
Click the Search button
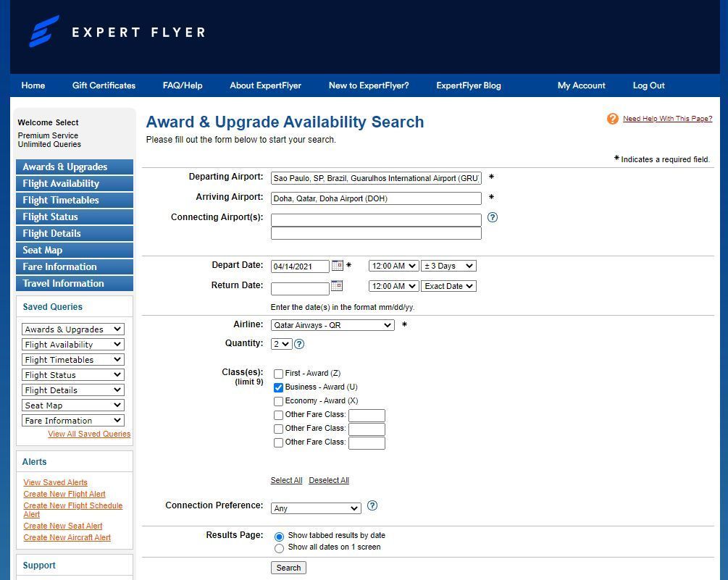[x=288, y=568]
